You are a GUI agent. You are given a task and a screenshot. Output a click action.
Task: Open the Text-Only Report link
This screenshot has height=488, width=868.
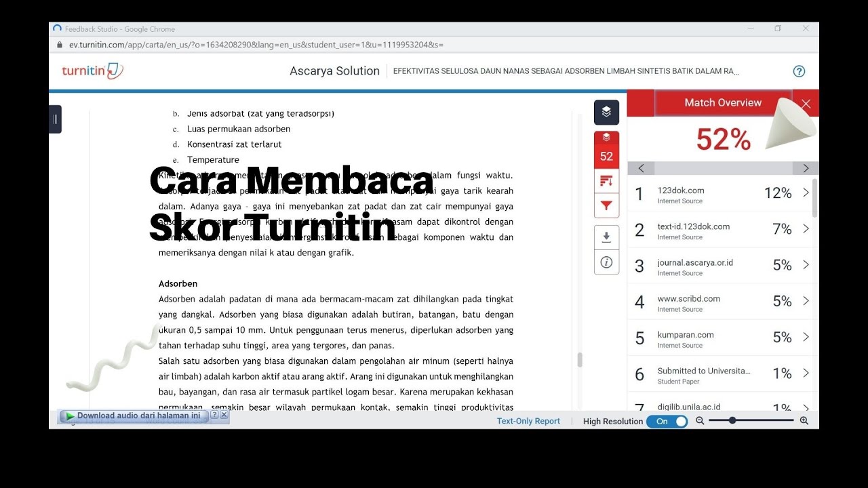[x=528, y=421]
